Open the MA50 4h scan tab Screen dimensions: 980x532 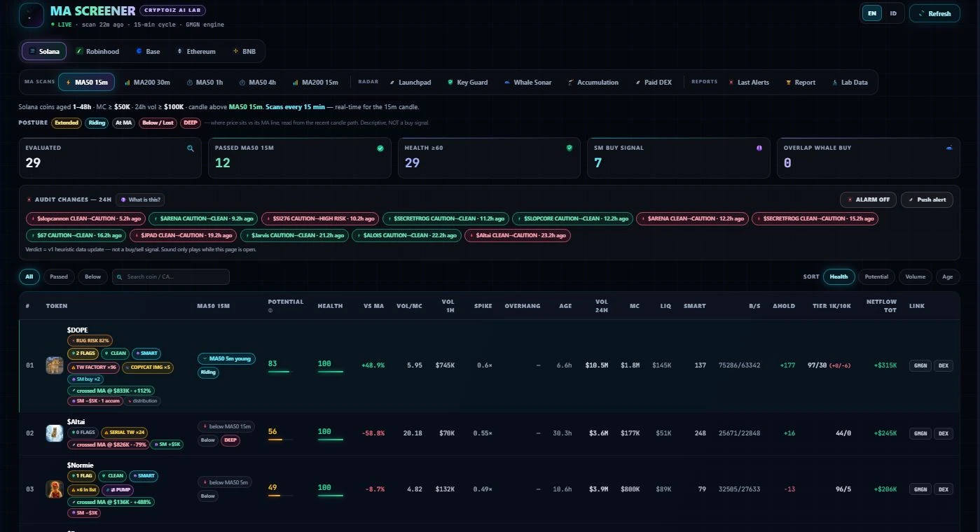click(258, 83)
